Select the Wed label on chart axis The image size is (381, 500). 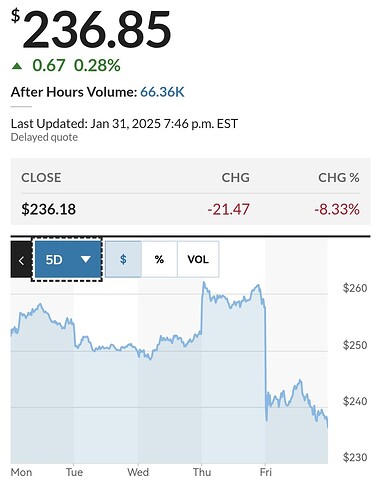[138, 472]
